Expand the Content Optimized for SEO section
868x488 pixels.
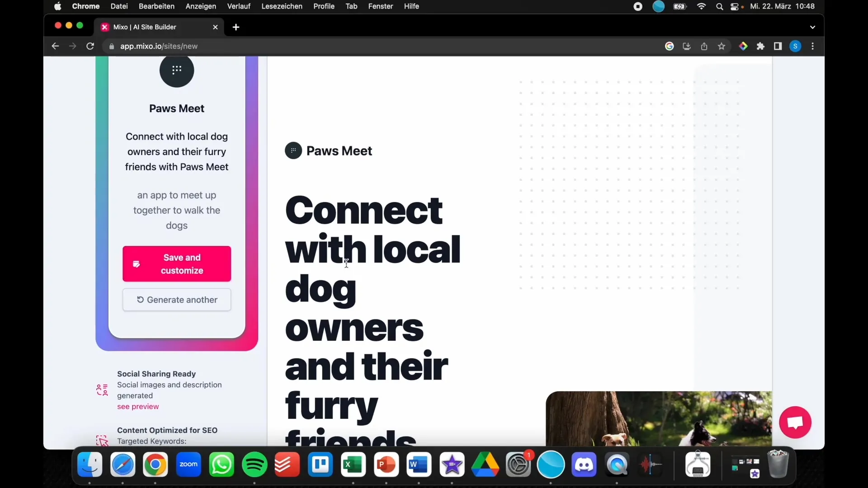[x=168, y=430]
